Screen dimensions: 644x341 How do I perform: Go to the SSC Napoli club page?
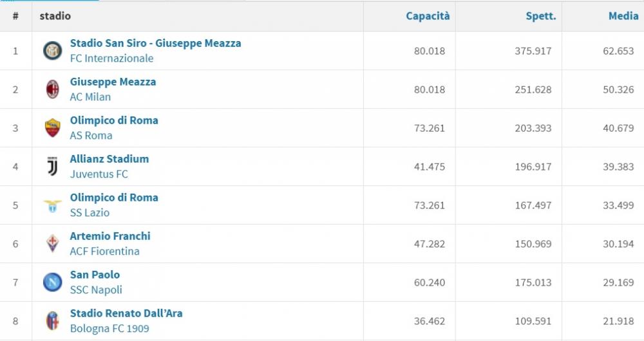click(96, 290)
